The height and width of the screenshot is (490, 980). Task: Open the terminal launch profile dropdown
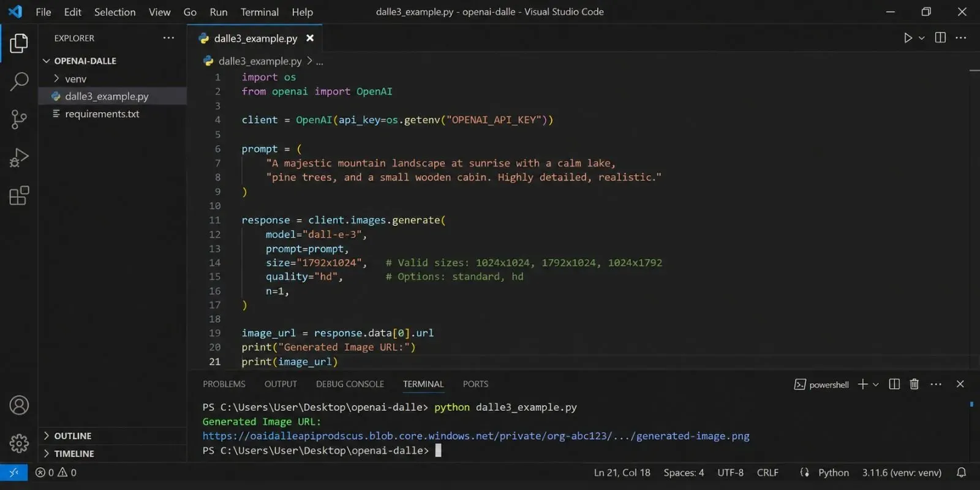click(x=876, y=385)
